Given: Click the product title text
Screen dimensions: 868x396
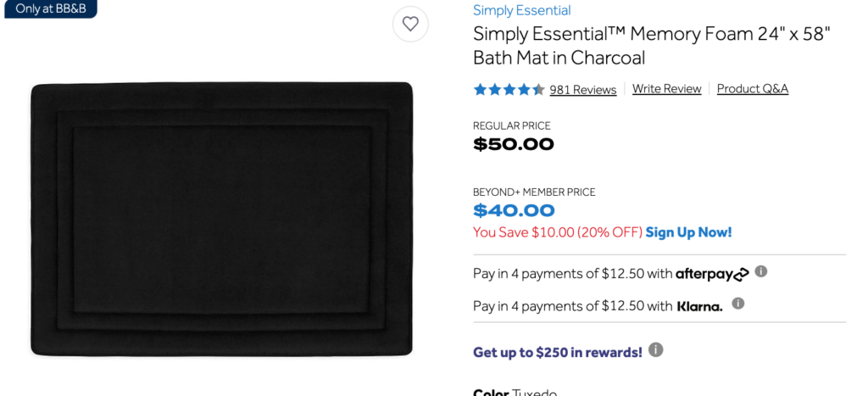Looking at the screenshot, I should pos(652,46).
